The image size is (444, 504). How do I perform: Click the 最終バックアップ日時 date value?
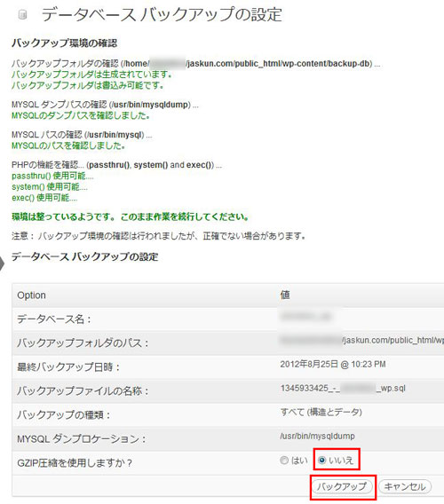point(333,364)
